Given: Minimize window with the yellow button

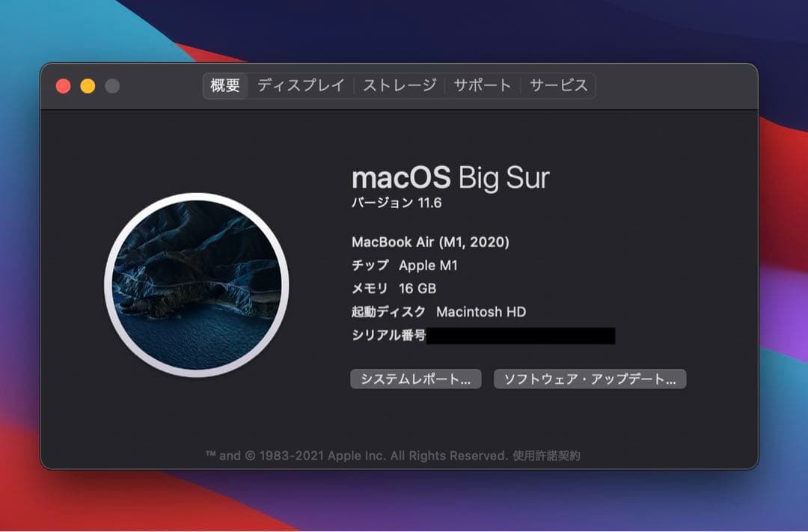Looking at the screenshot, I should 88,86.
